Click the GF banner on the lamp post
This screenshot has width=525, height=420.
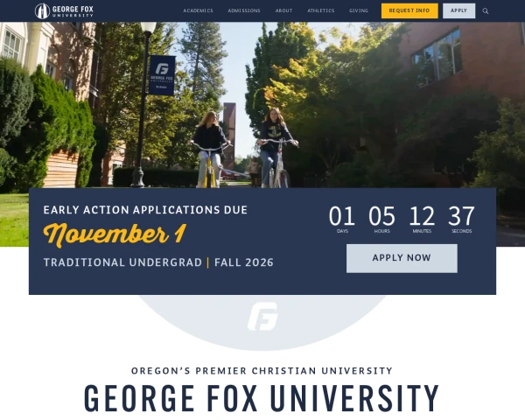click(x=162, y=75)
